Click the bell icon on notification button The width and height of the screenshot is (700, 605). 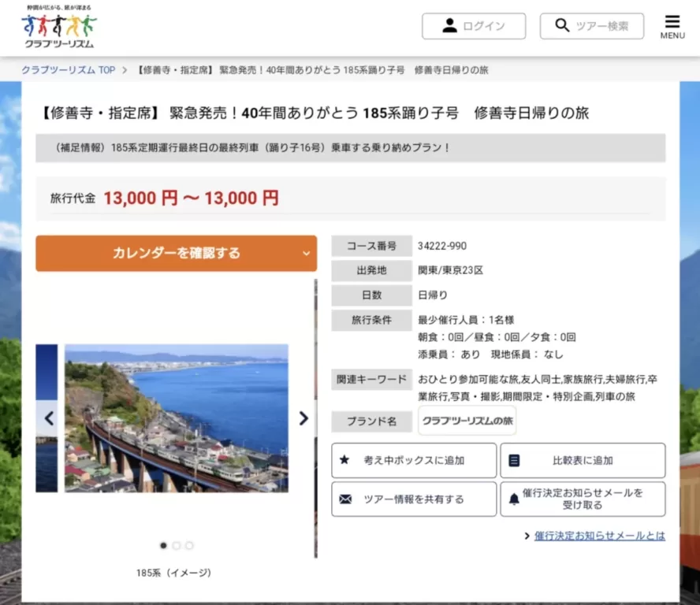pos(514,499)
